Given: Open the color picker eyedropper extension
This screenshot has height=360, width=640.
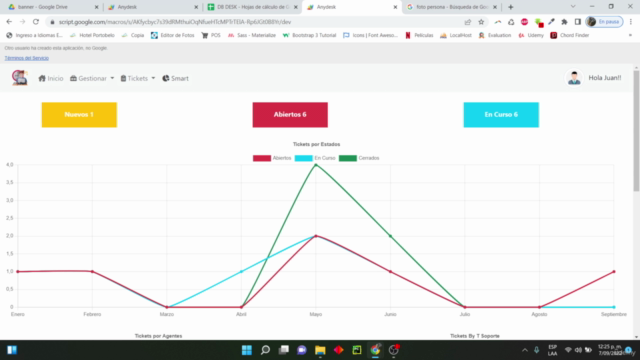Looking at the screenshot, I should pos(551,22).
